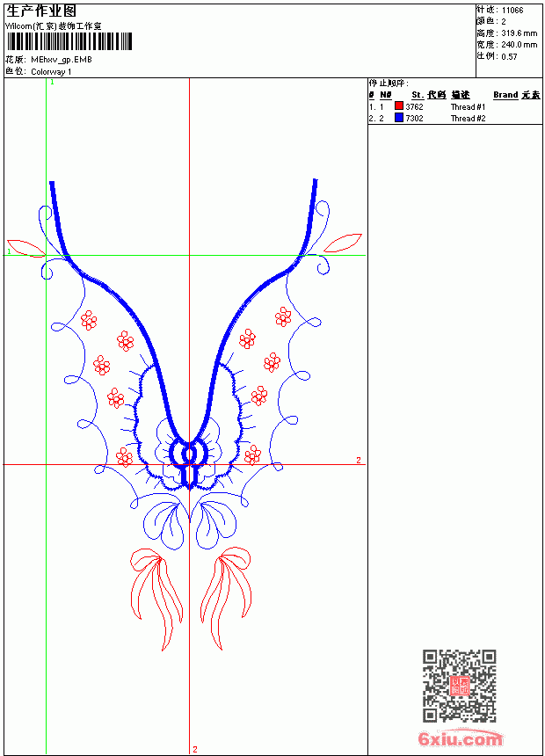Click the 6xiu.com watermark logo
The image size is (545, 756).
click(460, 738)
